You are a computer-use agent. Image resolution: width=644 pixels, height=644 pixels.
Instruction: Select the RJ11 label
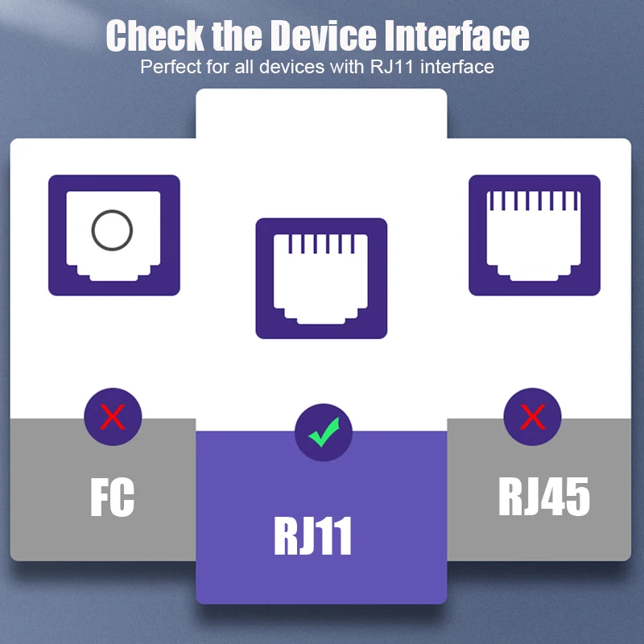[x=313, y=536]
